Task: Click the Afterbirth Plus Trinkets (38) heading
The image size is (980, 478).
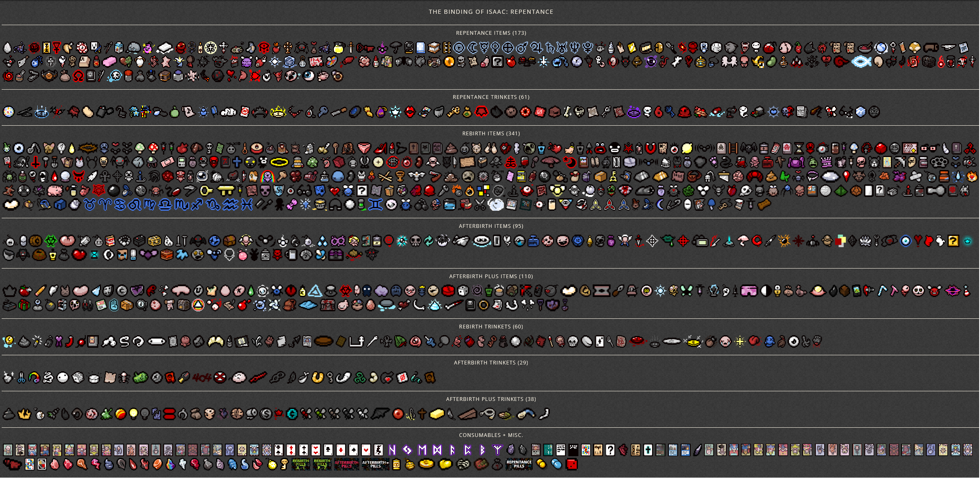Action: [x=491, y=399]
